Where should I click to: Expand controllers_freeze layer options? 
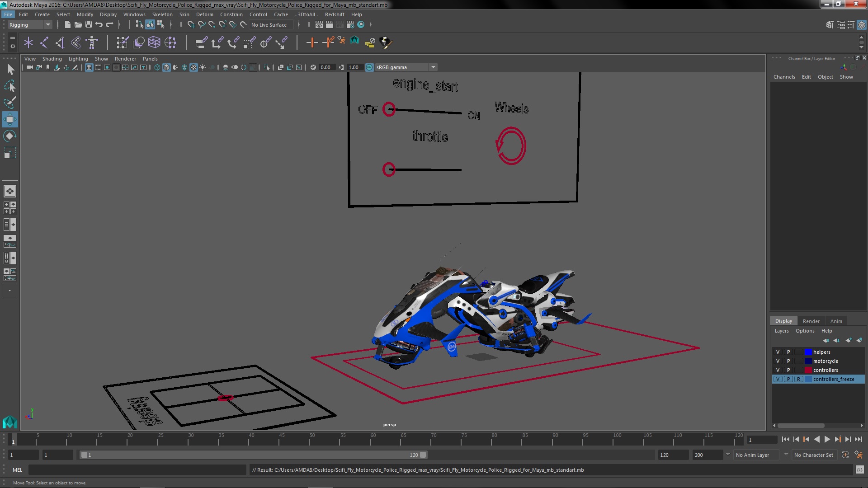coord(834,379)
